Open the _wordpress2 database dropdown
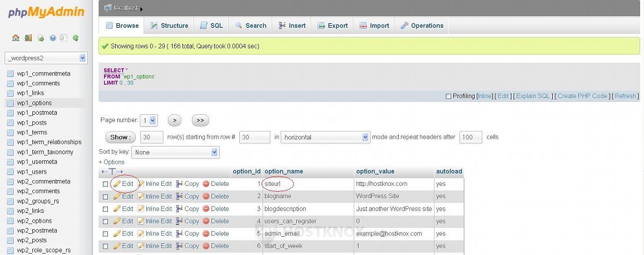644x255 pixels. coord(46,58)
